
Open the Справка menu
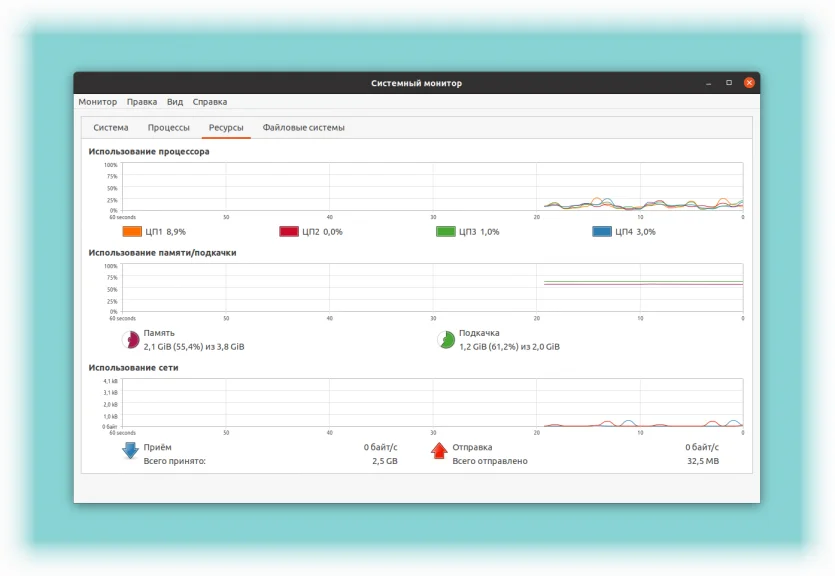(210, 102)
